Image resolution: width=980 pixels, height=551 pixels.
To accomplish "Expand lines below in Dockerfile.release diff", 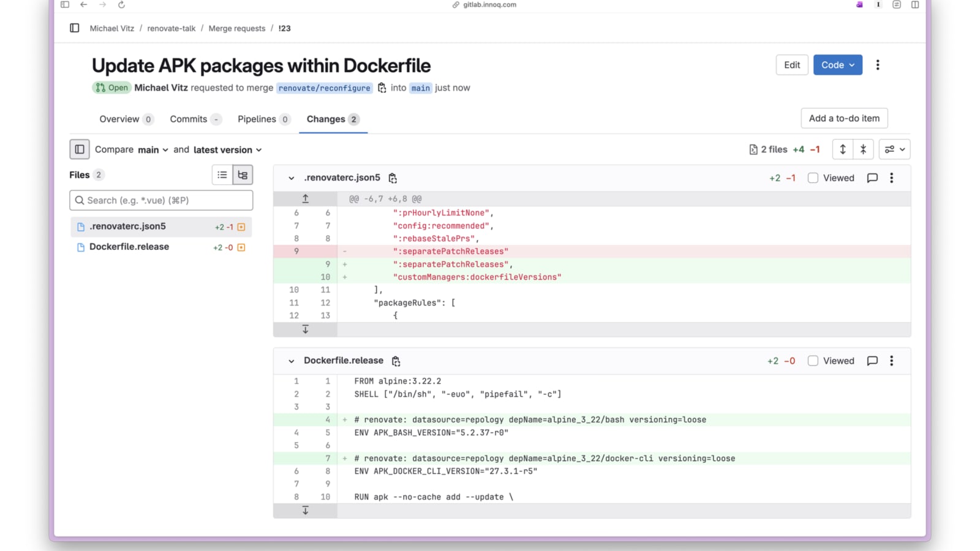I will coord(306,511).
